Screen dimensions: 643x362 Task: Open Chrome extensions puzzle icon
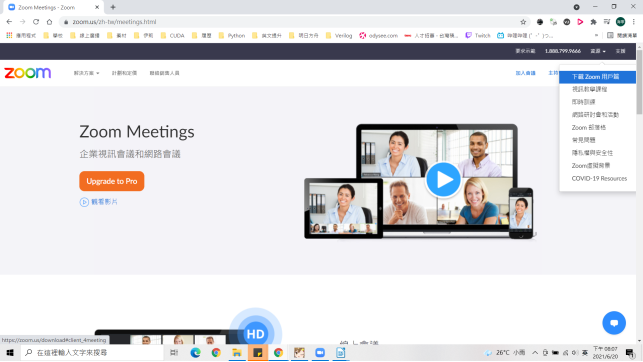(593, 22)
